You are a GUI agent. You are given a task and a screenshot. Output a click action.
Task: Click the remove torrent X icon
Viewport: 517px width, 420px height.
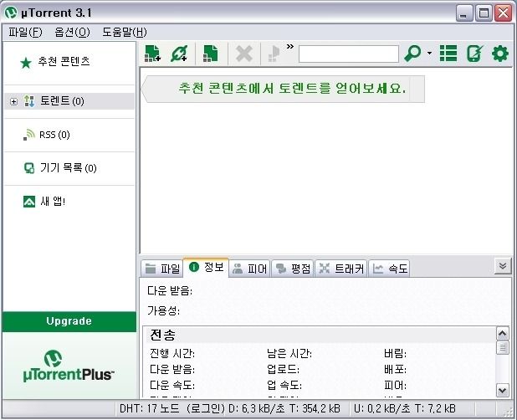(244, 54)
